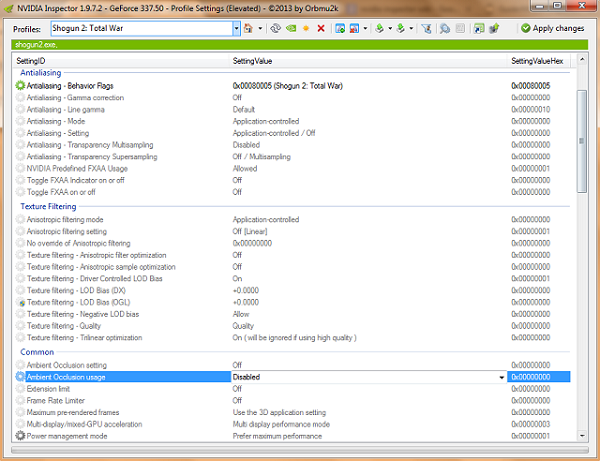
Task: Collapse the Common section header
Action: click(37, 352)
